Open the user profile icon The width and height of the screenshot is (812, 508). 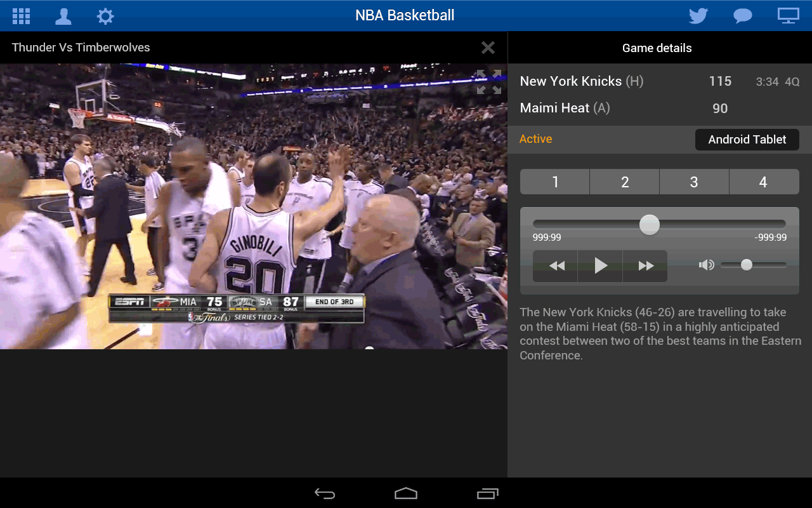[x=63, y=16]
